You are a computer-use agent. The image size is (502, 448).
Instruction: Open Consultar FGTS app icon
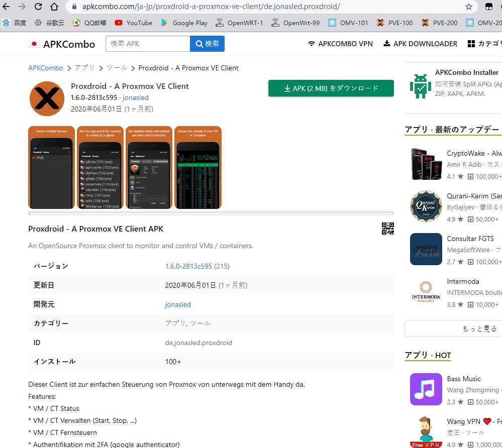click(426, 249)
